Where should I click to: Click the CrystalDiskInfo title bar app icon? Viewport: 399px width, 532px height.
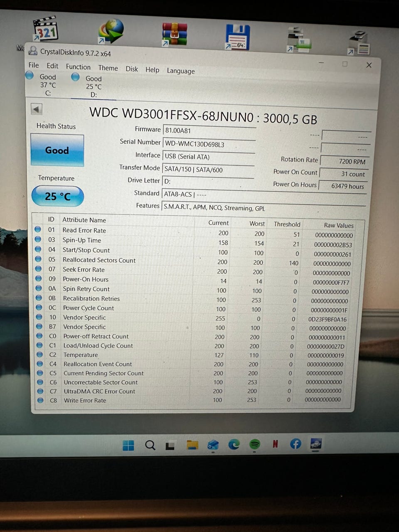click(x=32, y=51)
